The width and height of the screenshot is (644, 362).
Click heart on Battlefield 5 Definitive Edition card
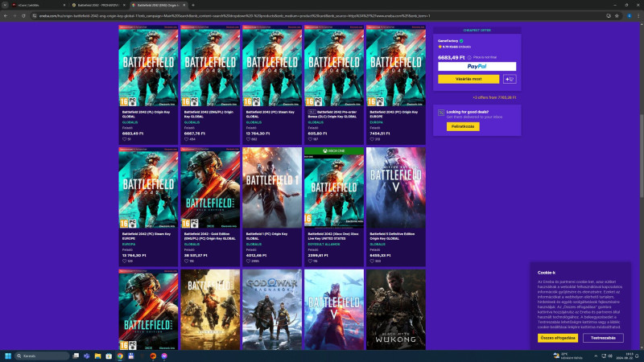(x=372, y=261)
